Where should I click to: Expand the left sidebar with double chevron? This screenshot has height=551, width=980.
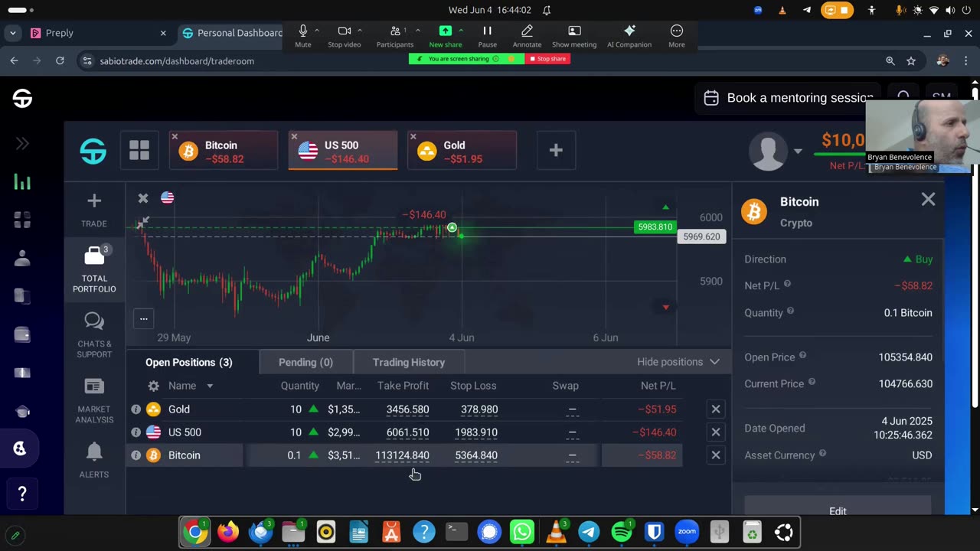[22, 143]
